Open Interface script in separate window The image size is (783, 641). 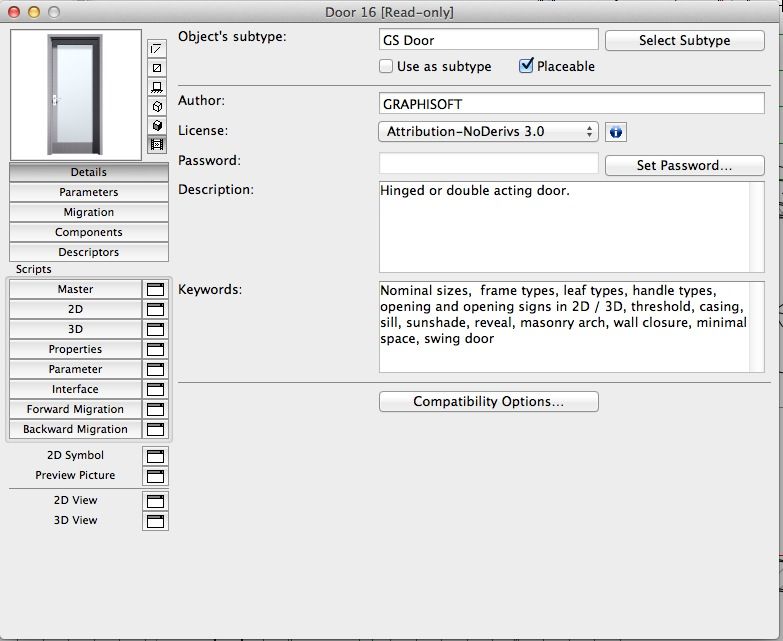click(x=155, y=389)
